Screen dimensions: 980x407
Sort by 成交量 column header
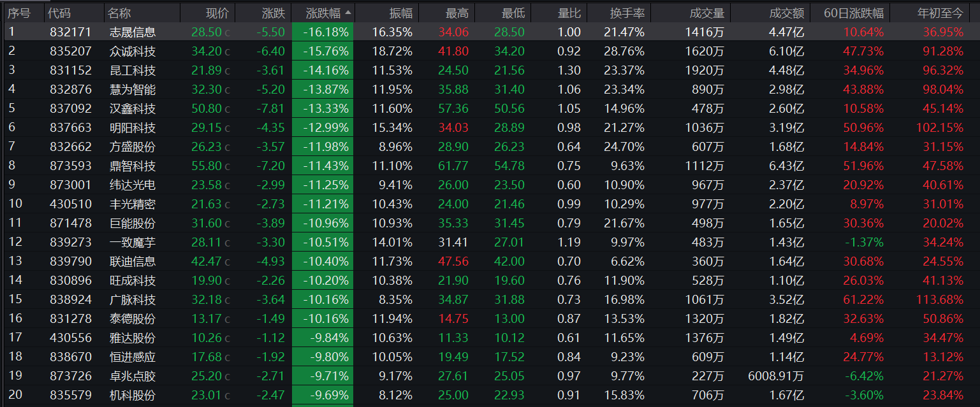707,13
